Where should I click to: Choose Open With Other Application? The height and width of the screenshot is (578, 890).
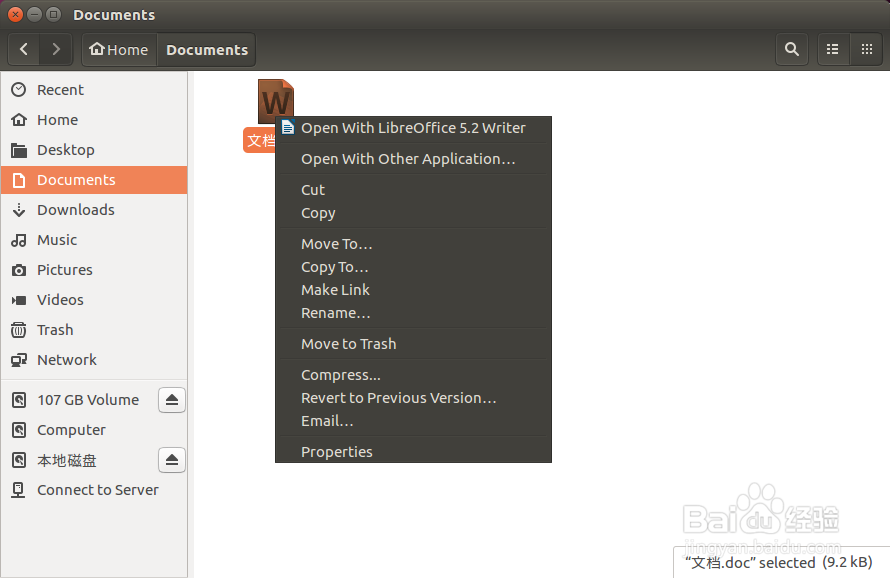click(x=413, y=159)
